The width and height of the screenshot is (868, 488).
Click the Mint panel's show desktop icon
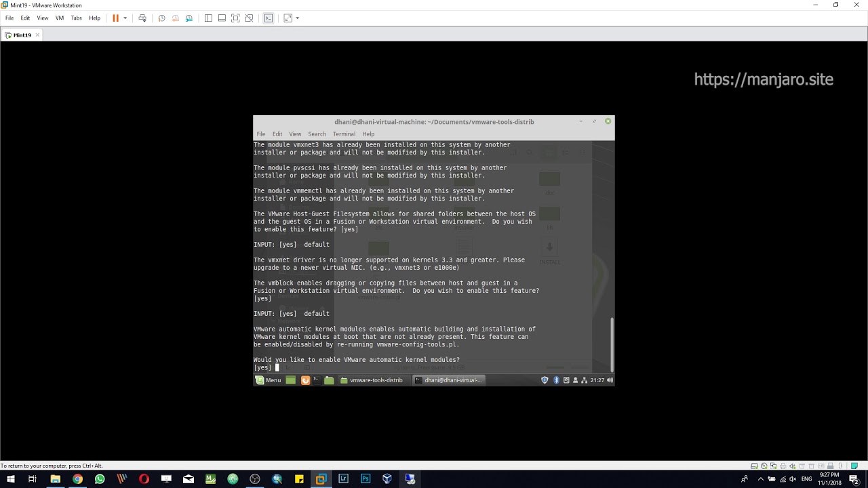pos(291,380)
